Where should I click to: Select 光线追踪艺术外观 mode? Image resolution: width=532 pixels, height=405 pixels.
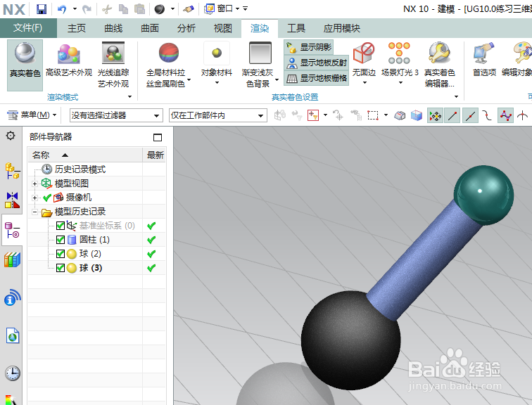coord(113,65)
